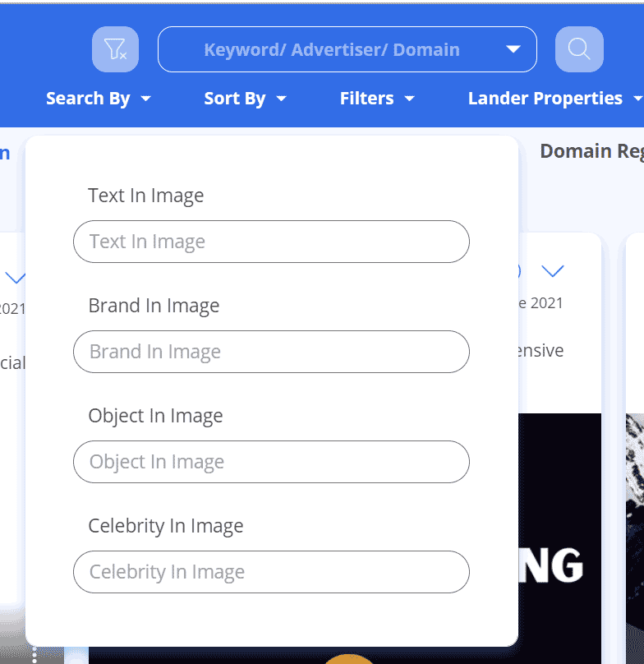Click into the Celebrity In Image field
This screenshot has height=664, width=644.
[271, 572]
